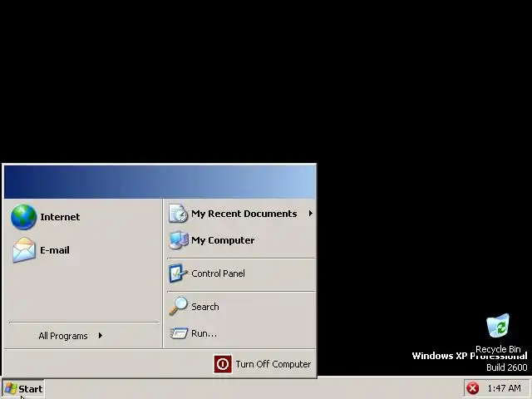
Task: Click the My Recent Documents icon
Action: click(x=178, y=214)
